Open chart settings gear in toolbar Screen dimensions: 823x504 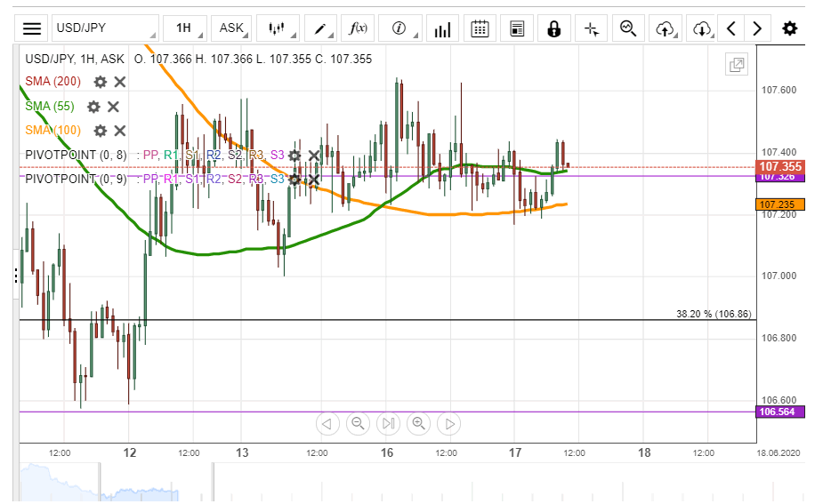(x=789, y=28)
